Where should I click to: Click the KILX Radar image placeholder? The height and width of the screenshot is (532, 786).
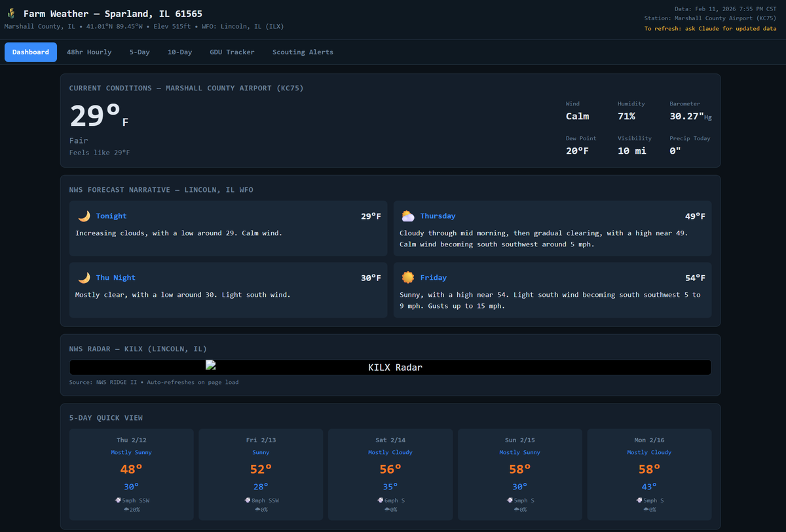click(390, 368)
